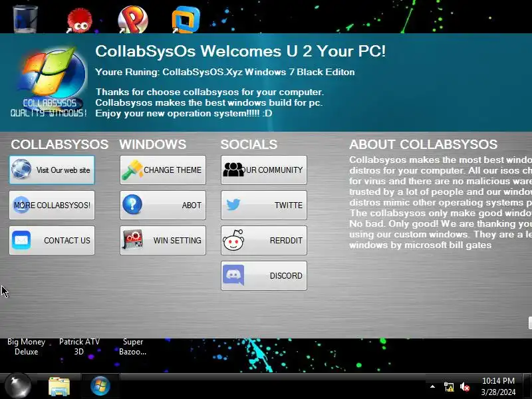Click the Twitter bird icon
This screenshot has height=399, width=532.
[x=233, y=205]
